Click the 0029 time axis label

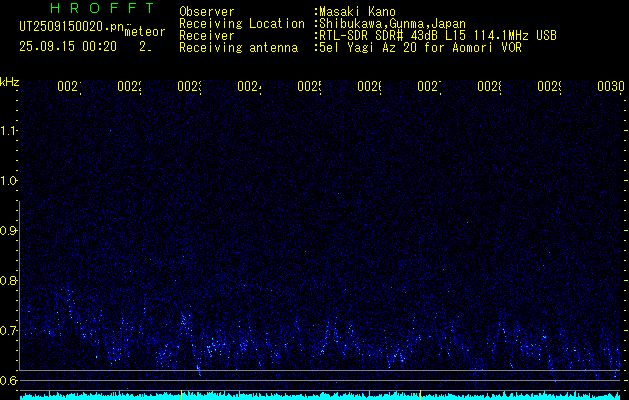tap(549, 86)
